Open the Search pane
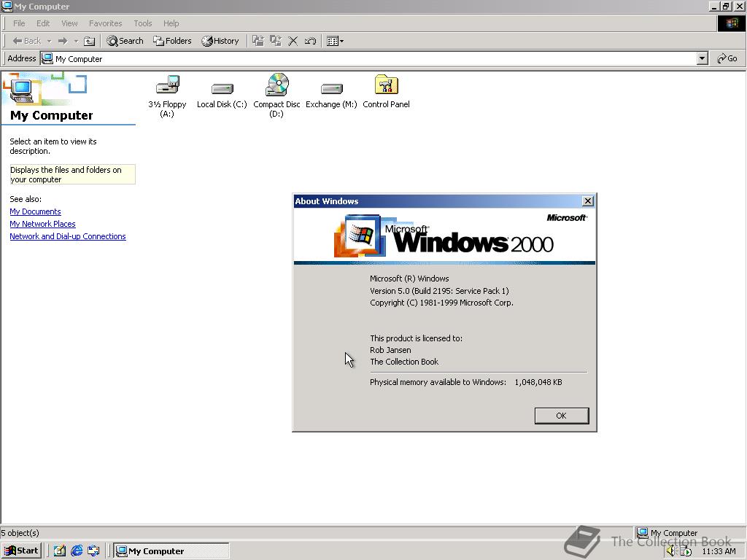Viewport: 747px width, 560px height. (x=125, y=41)
